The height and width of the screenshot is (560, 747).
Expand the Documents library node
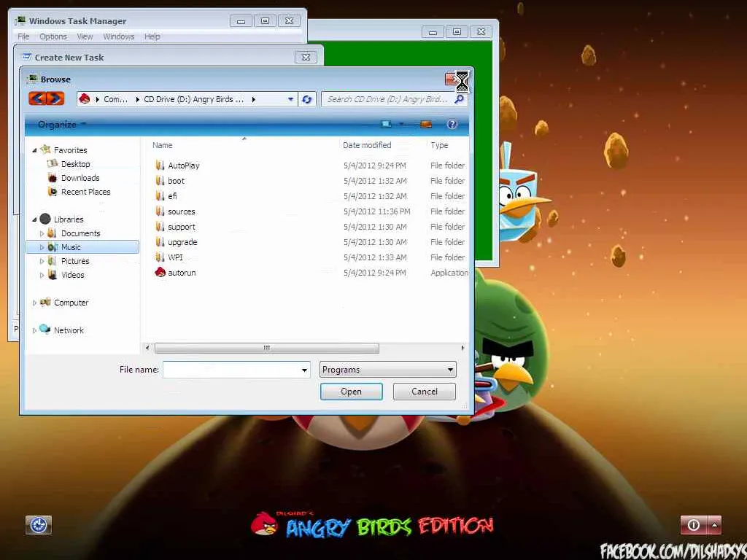(x=42, y=233)
